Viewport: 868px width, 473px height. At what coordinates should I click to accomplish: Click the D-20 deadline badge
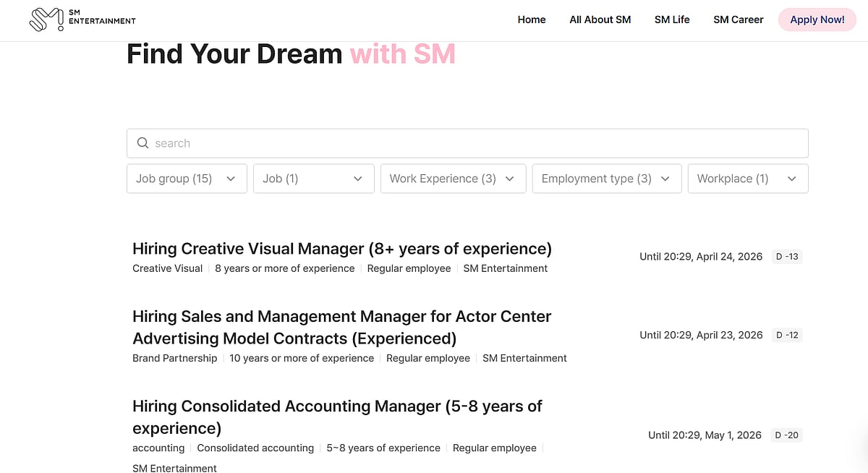coord(786,435)
